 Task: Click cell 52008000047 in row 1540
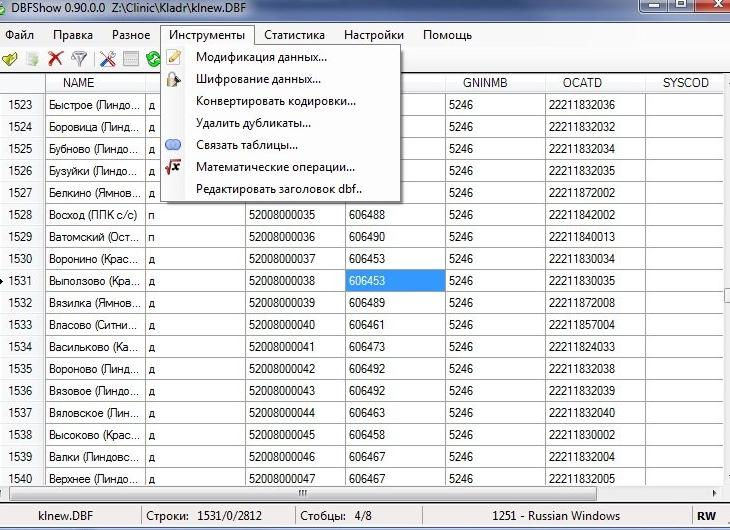pos(295,478)
